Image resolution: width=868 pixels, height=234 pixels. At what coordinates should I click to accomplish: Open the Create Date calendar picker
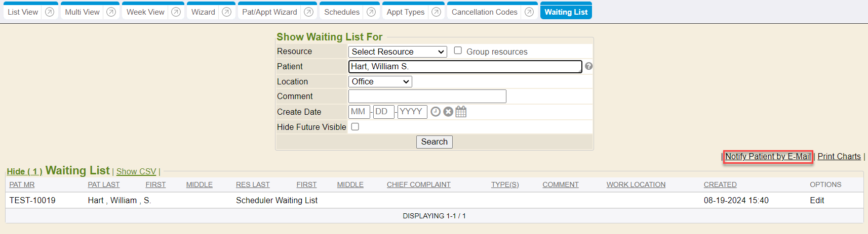tap(461, 112)
